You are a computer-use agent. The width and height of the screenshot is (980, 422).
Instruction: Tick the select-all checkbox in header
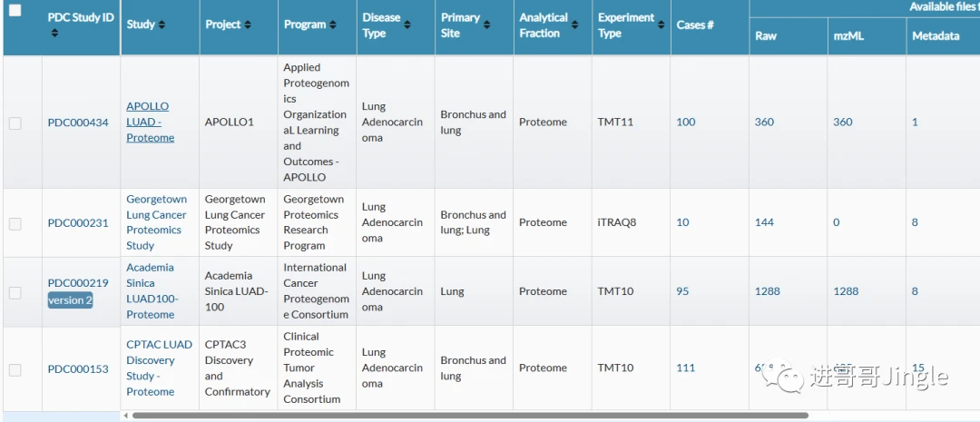[x=15, y=11]
